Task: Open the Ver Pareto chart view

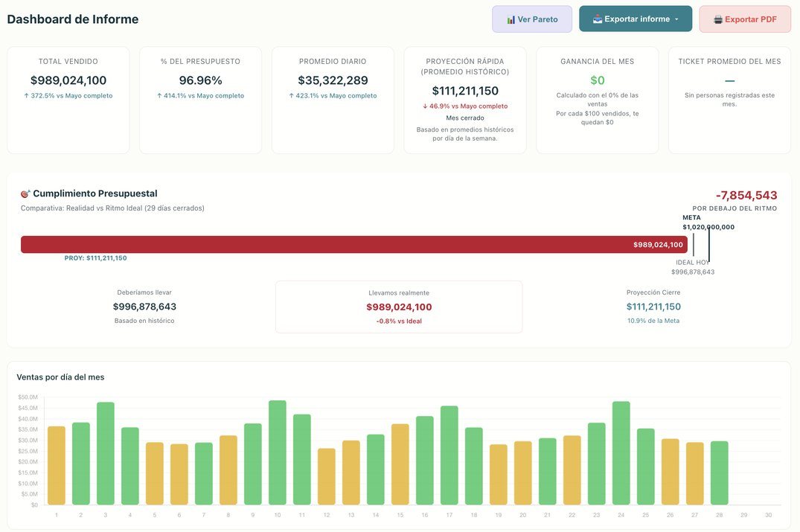Action: 532,19
